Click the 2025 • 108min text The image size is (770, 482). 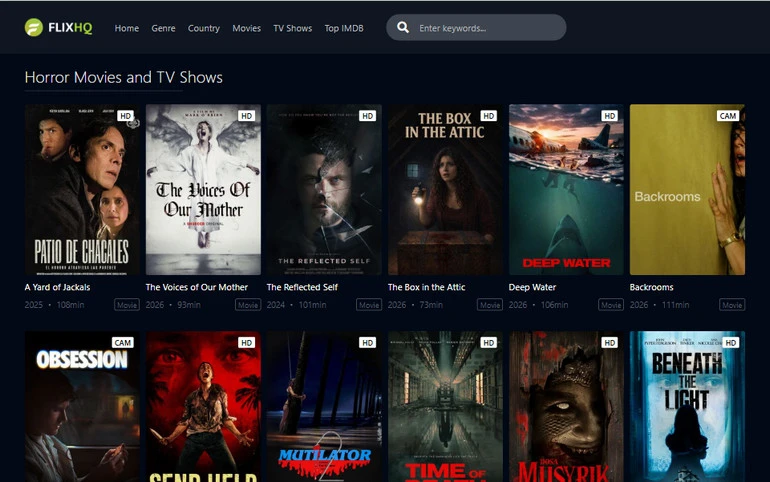(x=54, y=305)
